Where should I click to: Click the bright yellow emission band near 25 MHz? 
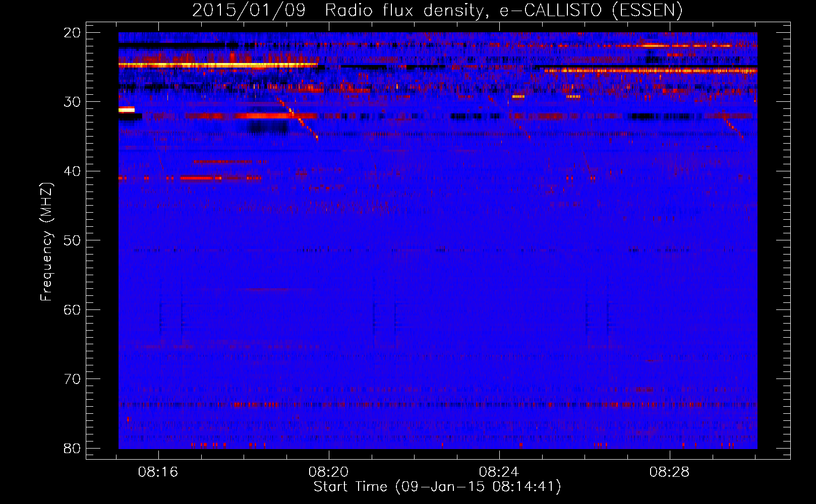(x=218, y=65)
